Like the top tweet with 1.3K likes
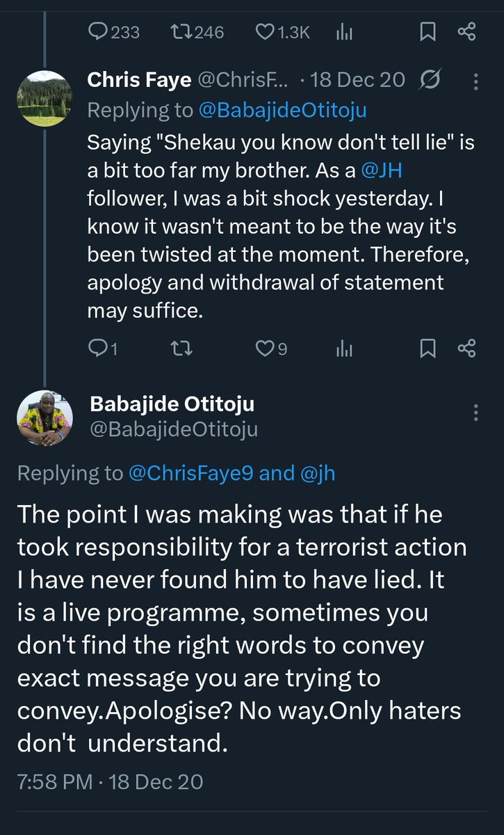504x835 pixels. 266,32
